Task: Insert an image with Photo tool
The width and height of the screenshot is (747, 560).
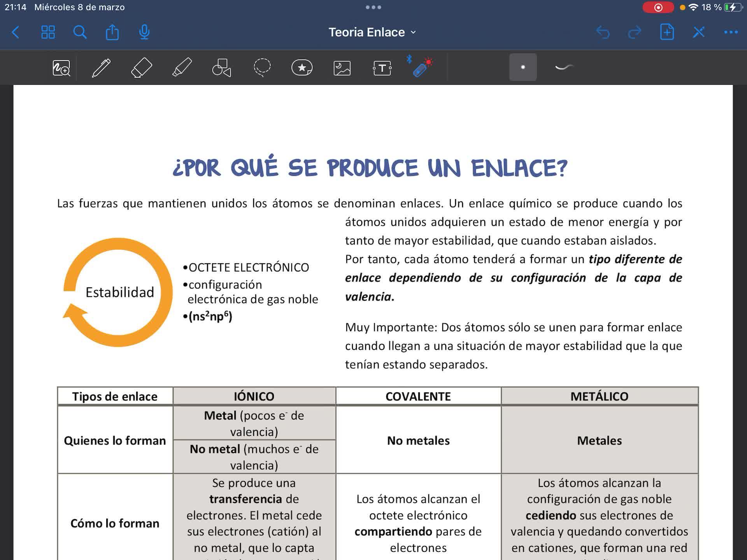Action: (342, 68)
